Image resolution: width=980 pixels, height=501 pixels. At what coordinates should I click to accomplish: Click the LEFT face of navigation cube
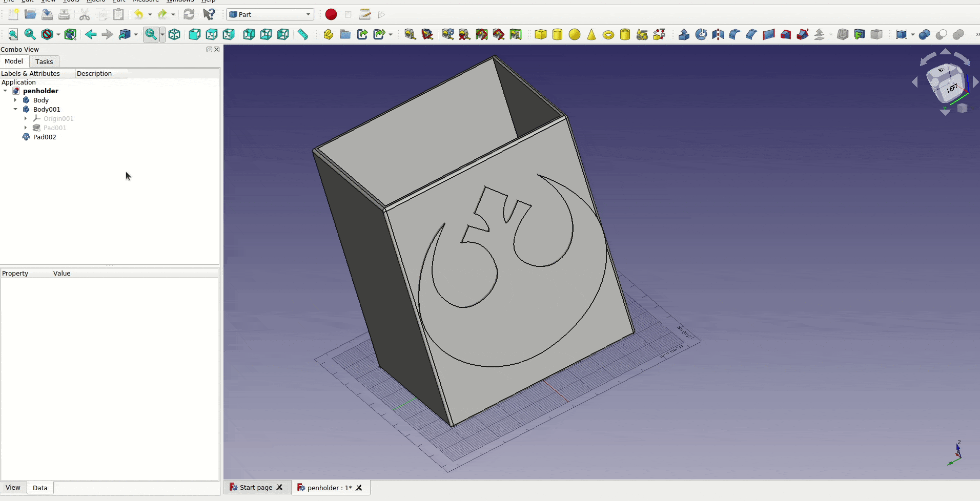pos(952,88)
